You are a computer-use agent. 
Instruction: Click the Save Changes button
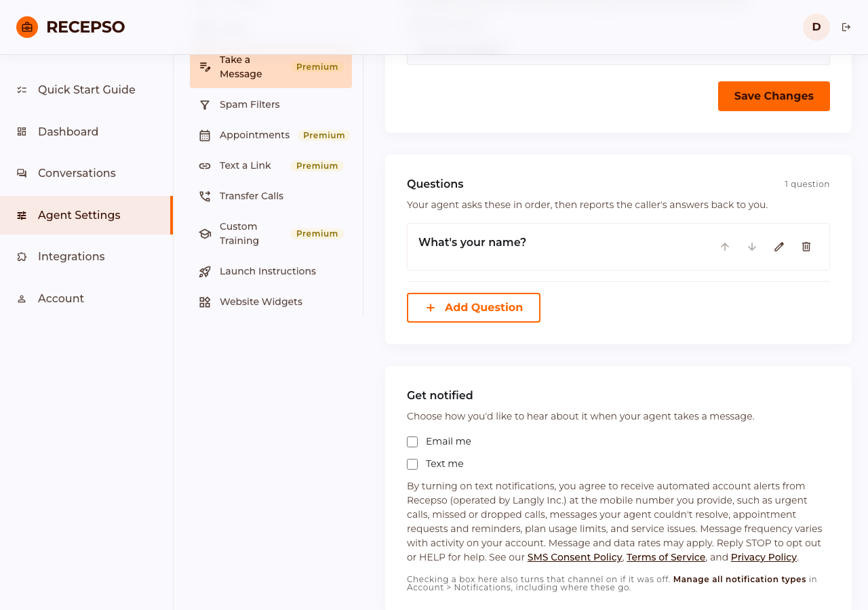[774, 96]
